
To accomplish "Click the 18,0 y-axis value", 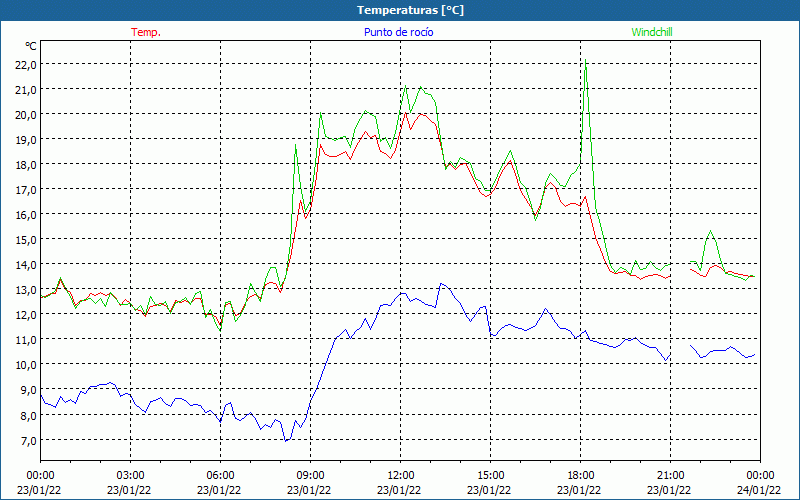I will click(x=27, y=164).
